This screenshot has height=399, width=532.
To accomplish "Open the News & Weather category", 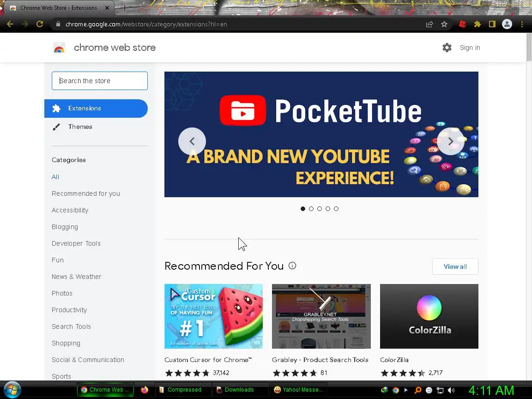I will 76,277.
